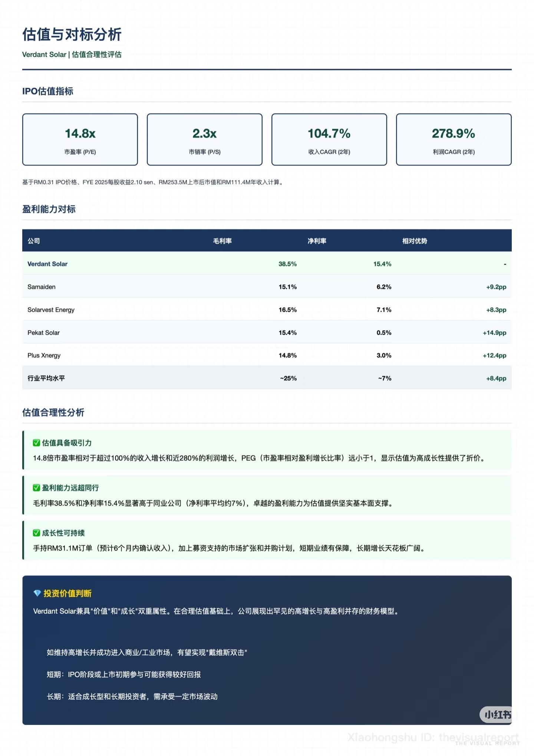The image size is (534, 756).
Task: Click Pekat Solar's 0.5% net margin
Action: coord(384,333)
